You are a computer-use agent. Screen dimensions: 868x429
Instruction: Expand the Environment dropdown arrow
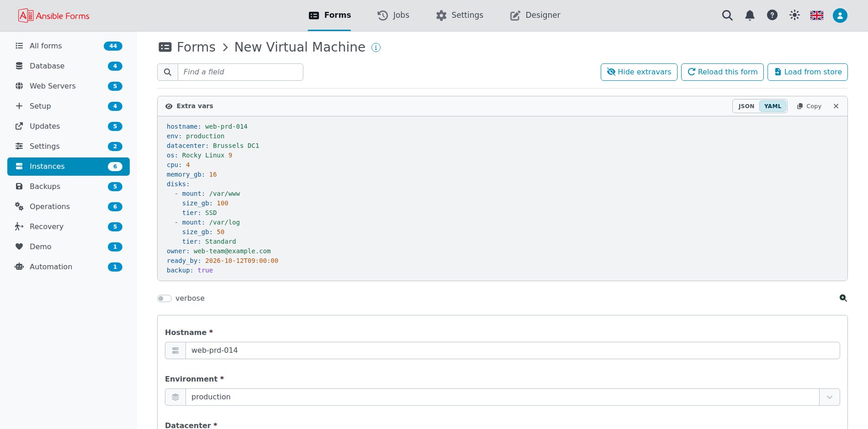(830, 397)
